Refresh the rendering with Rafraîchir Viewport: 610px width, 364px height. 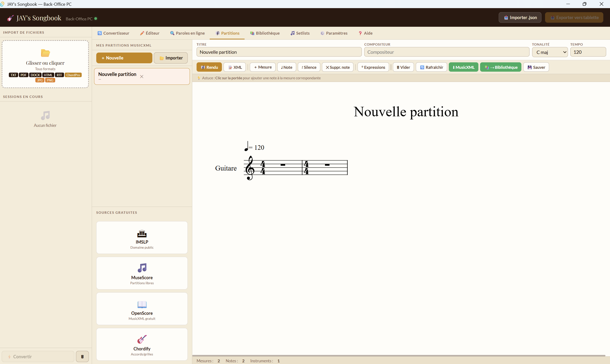(x=431, y=67)
